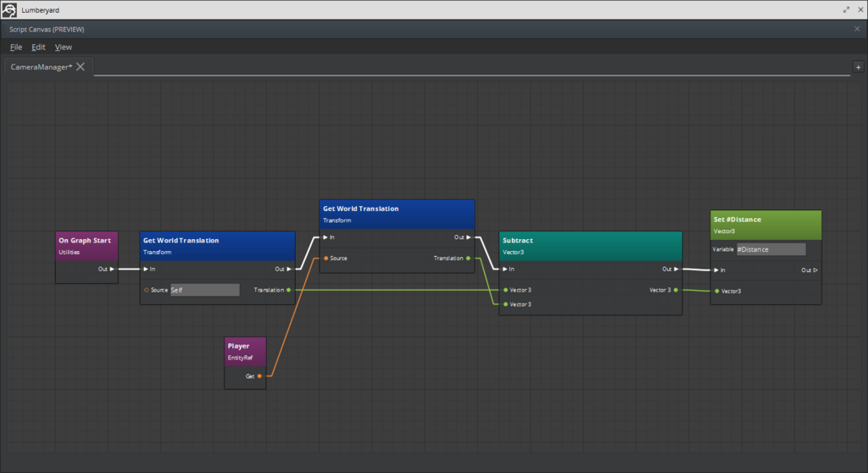Screen dimensions: 868x473
Task: Select the Subtract Vector3 node header
Action: pos(591,246)
